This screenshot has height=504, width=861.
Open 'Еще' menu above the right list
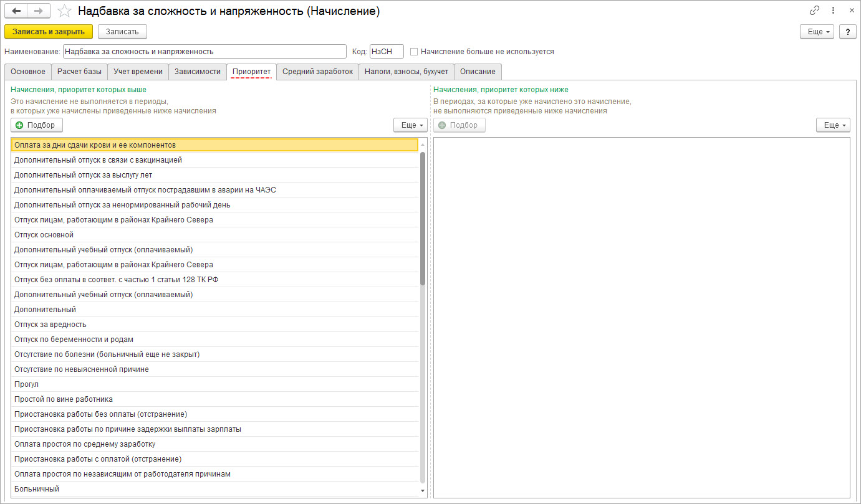click(833, 125)
